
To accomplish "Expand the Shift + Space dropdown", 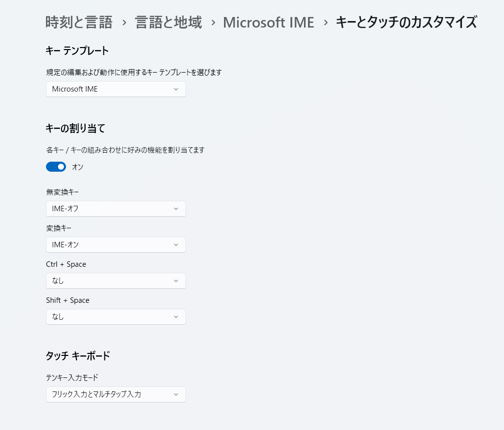I will pos(115,317).
